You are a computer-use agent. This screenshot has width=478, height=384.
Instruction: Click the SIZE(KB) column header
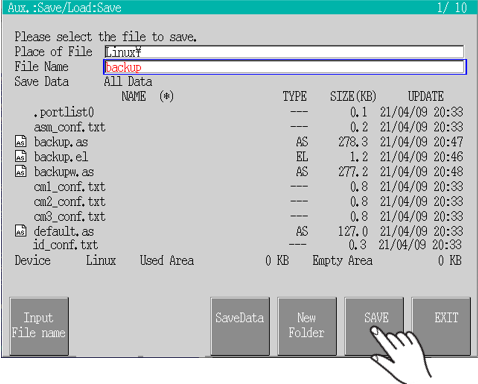tap(353, 96)
